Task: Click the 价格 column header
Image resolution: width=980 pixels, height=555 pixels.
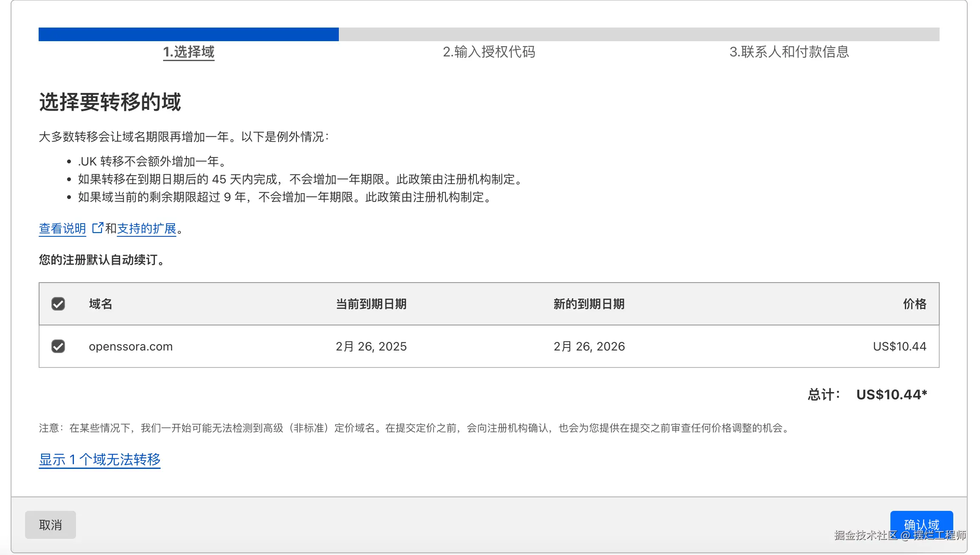Action: (x=915, y=304)
